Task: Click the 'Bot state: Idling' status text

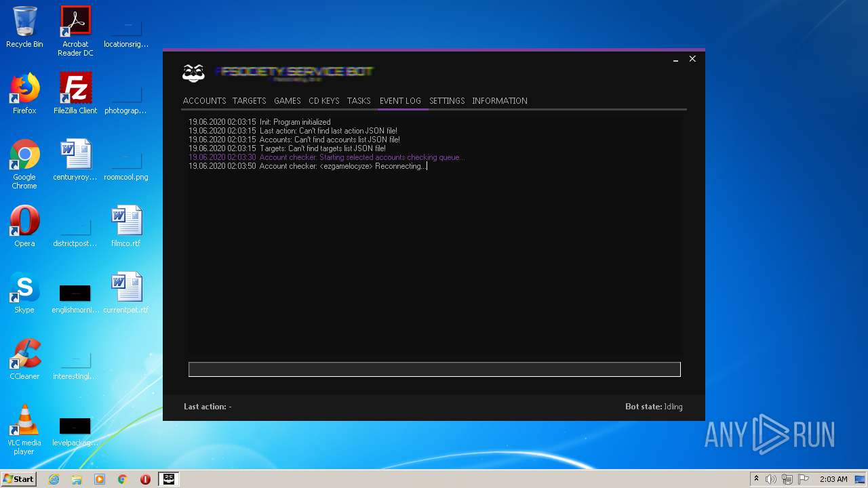Action: pyautogui.click(x=654, y=407)
